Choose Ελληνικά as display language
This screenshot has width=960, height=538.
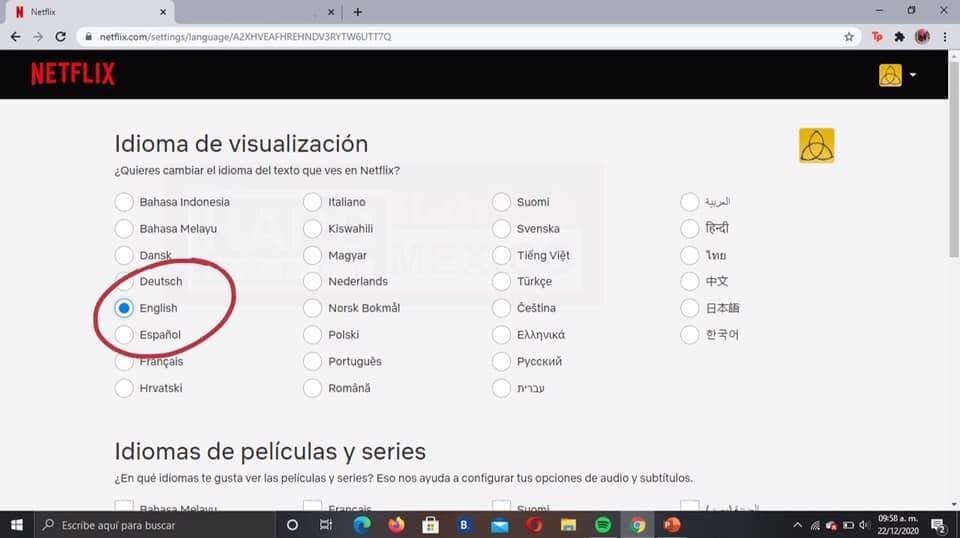[x=501, y=335]
